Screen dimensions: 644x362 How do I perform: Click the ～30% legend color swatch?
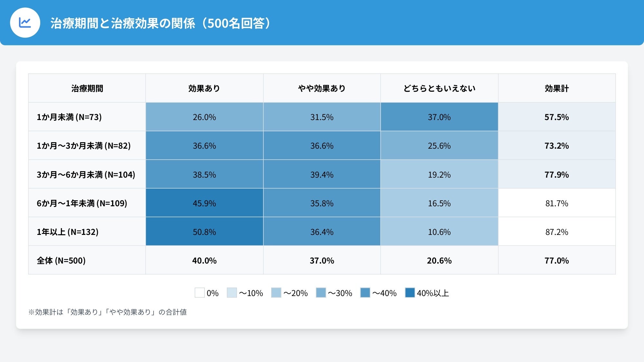(321, 293)
